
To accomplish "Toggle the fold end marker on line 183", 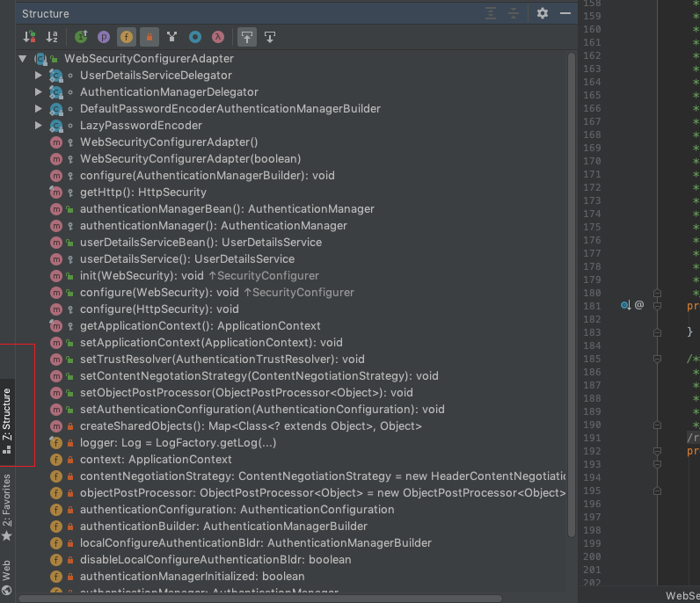I will coord(657,332).
